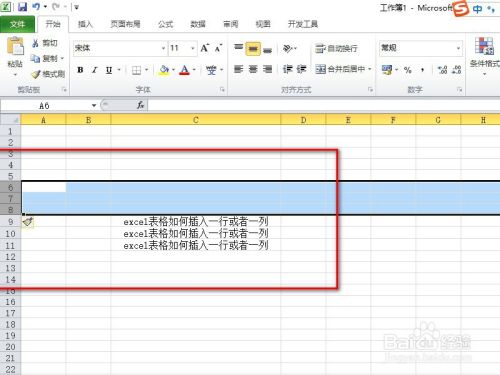
Task: Click the Select All corner button
Action: [x=10, y=120]
